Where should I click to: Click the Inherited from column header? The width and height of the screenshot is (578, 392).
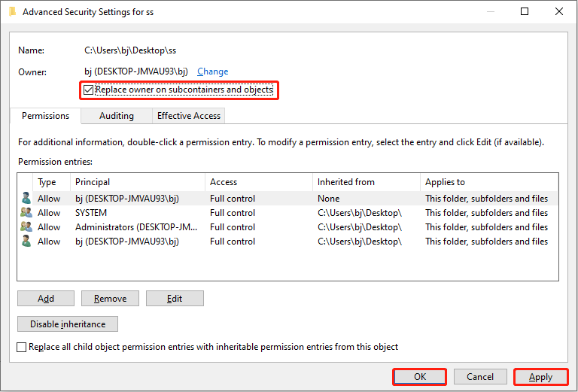[x=366, y=182]
